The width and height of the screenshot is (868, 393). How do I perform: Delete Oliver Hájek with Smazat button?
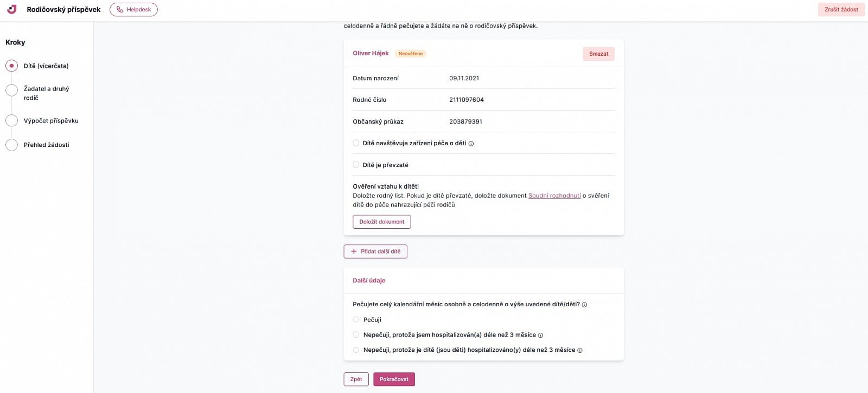598,54
